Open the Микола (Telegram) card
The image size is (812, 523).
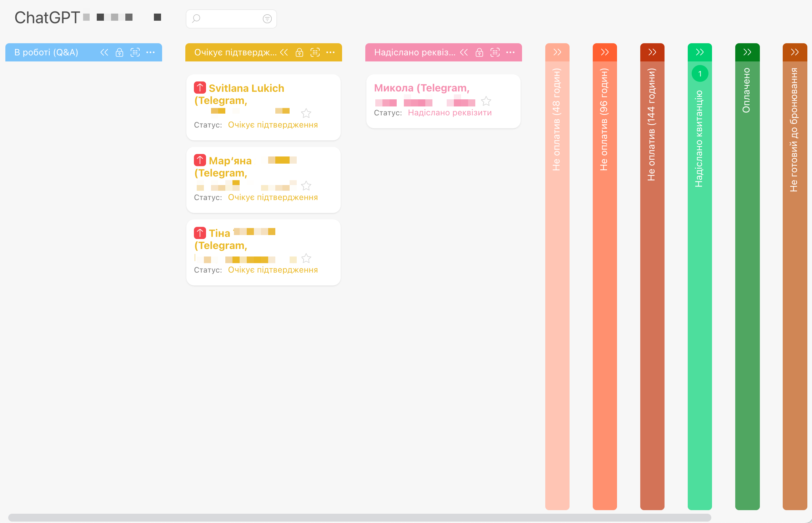pos(421,88)
